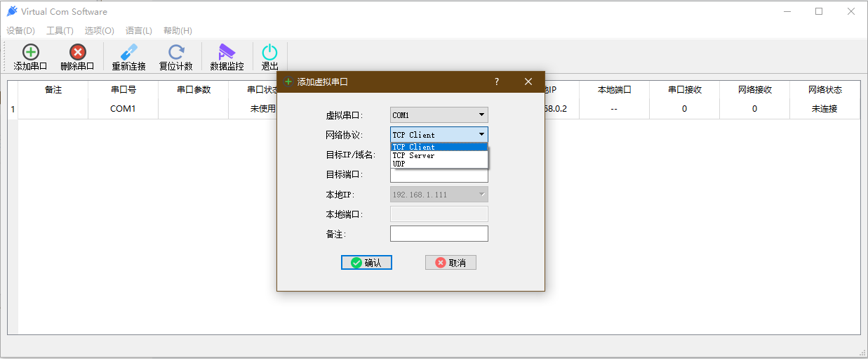Click the 串口接收 column header
This screenshot has width=868, height=359.
tap(685, 90)
